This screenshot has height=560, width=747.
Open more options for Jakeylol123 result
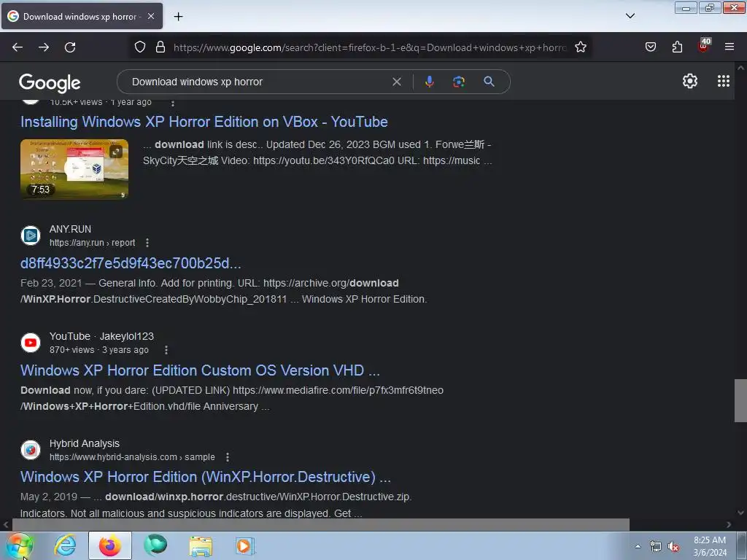click(166, 350)
